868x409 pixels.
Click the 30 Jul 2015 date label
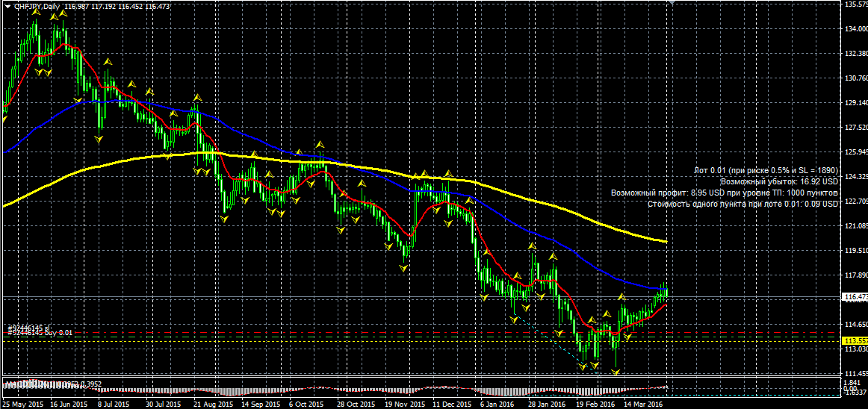[162, 404]
